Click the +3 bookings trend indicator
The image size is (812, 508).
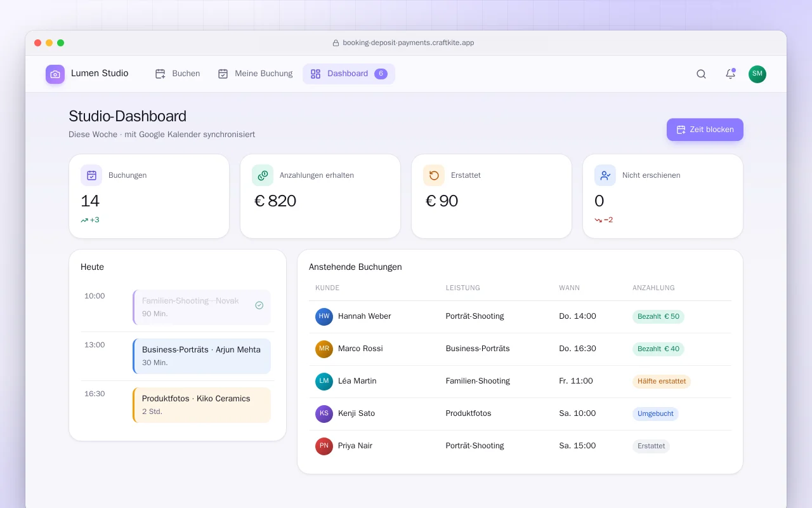(x=90, y=220)
